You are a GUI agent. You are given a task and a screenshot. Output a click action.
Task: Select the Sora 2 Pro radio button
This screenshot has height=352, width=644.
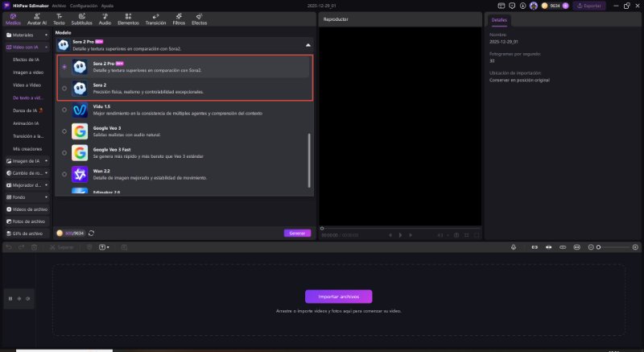(64, 67)
